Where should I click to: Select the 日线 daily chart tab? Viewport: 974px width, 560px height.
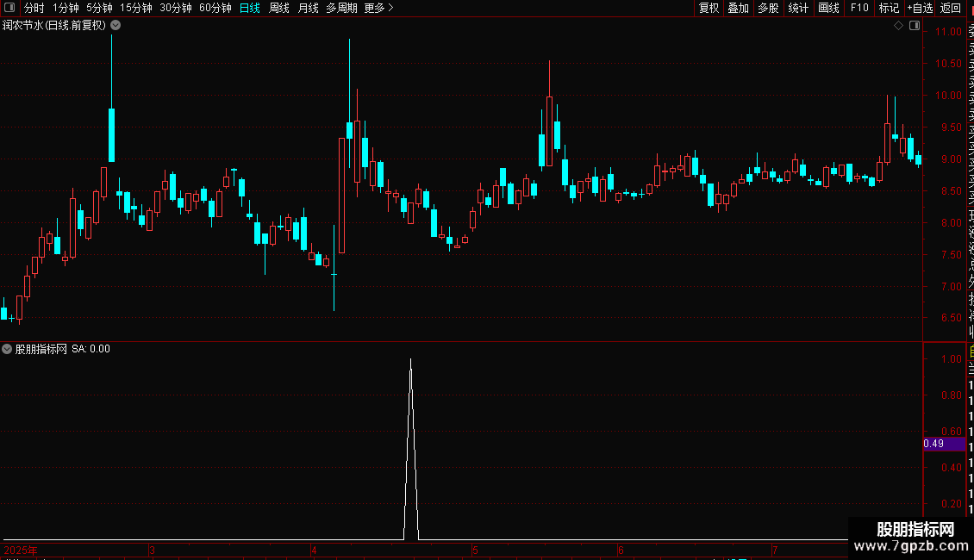pos(250,8)
